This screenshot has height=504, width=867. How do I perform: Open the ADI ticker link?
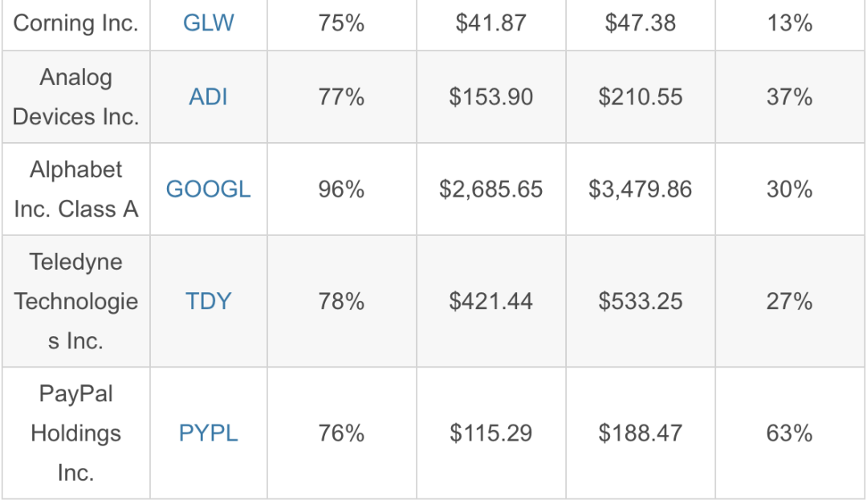click(209, 97)
